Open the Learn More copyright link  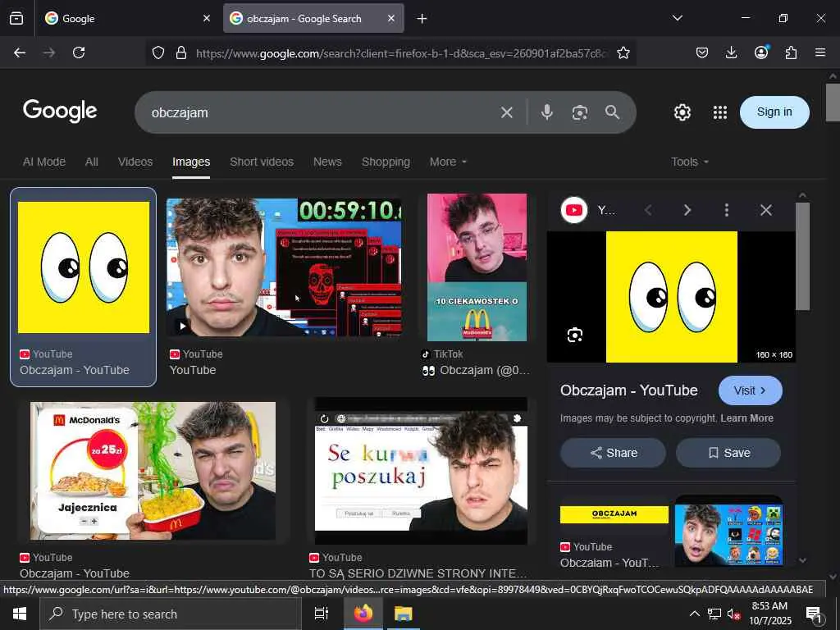(x=746, y=418)
